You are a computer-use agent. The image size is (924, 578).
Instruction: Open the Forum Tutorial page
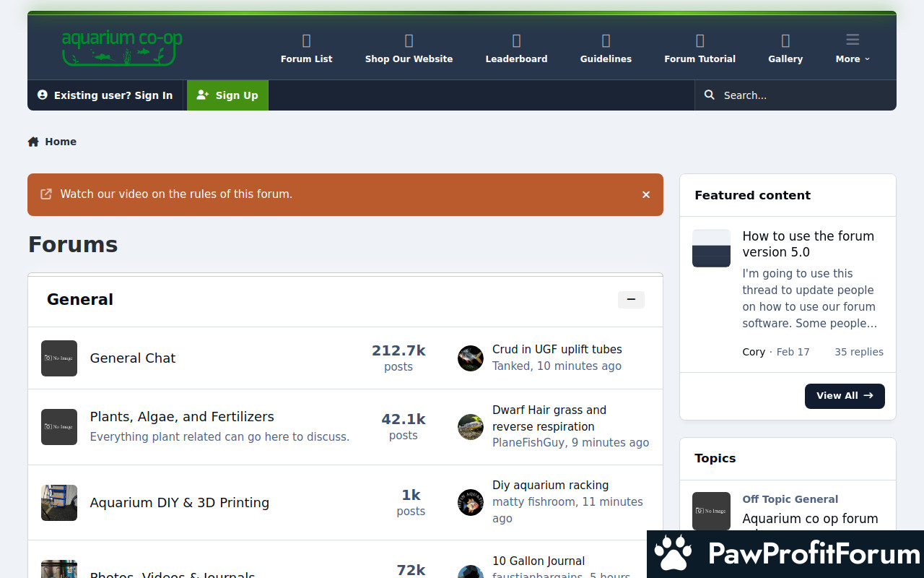[699, 48]
